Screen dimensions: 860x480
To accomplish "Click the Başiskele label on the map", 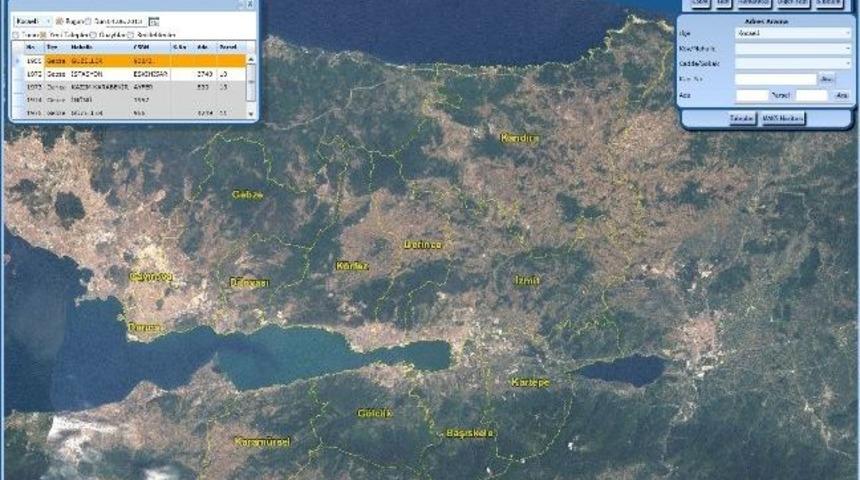I will tap(469, 433).
